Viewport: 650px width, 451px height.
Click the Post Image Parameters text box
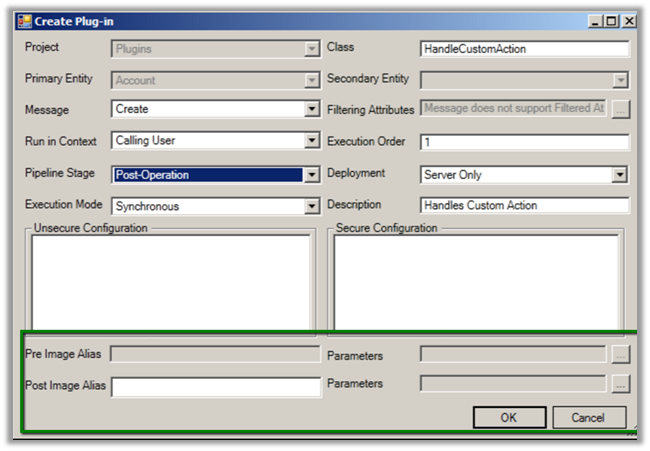[x=513, y=383]
